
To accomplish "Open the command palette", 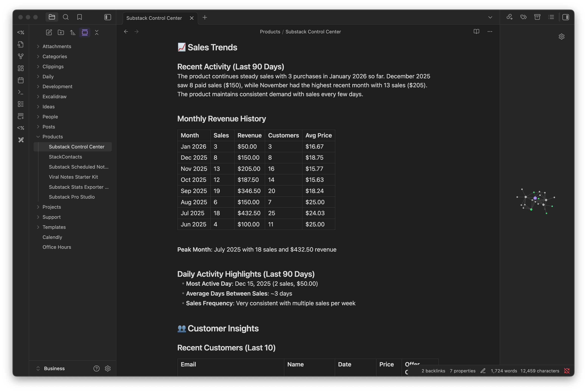I will point(21,92).
